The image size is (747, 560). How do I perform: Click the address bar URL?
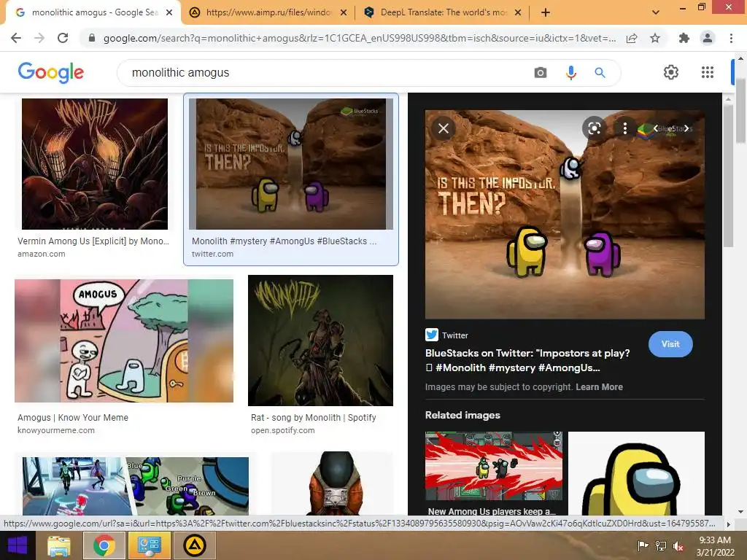coord(359,38)
